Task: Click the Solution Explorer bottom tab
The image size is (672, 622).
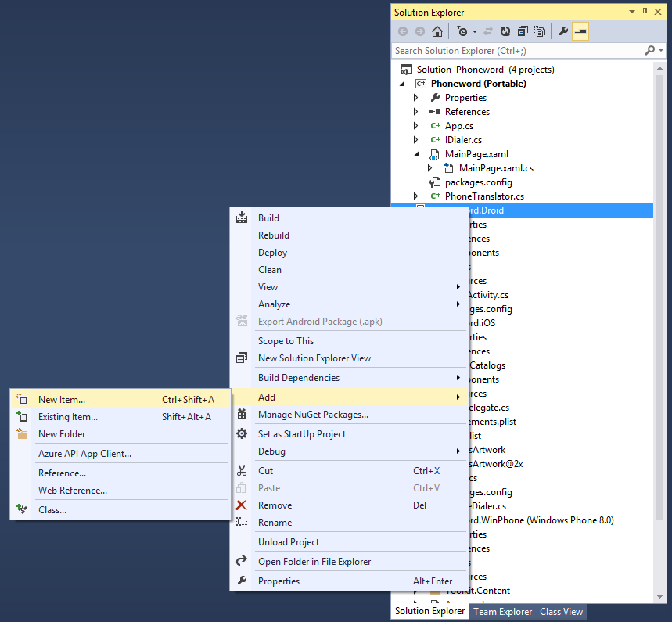Action: coord(429,611)
